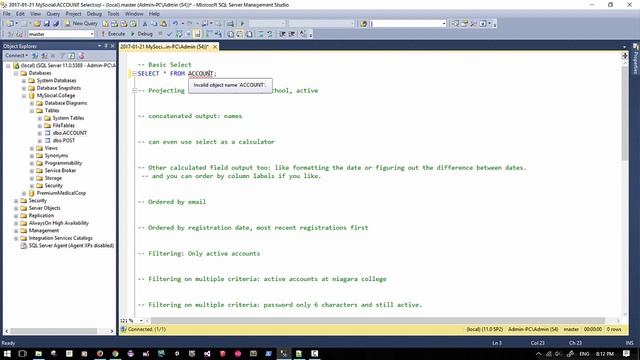Select the dbo.POST table
This screenshot has width=640, height=360.
[64, 140]
